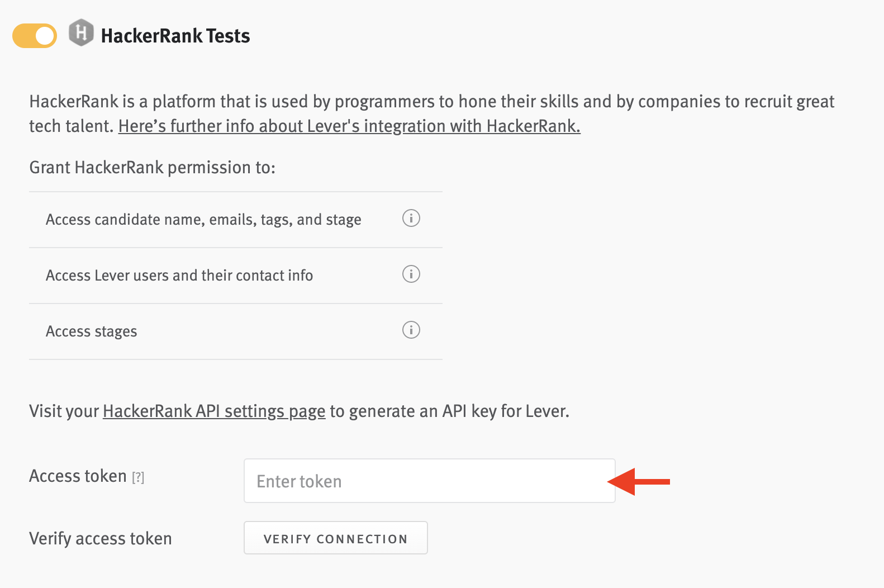Show info for Lever users access permission
The width and height of the screenshot is (884, 588).
[x=411, y=274]
